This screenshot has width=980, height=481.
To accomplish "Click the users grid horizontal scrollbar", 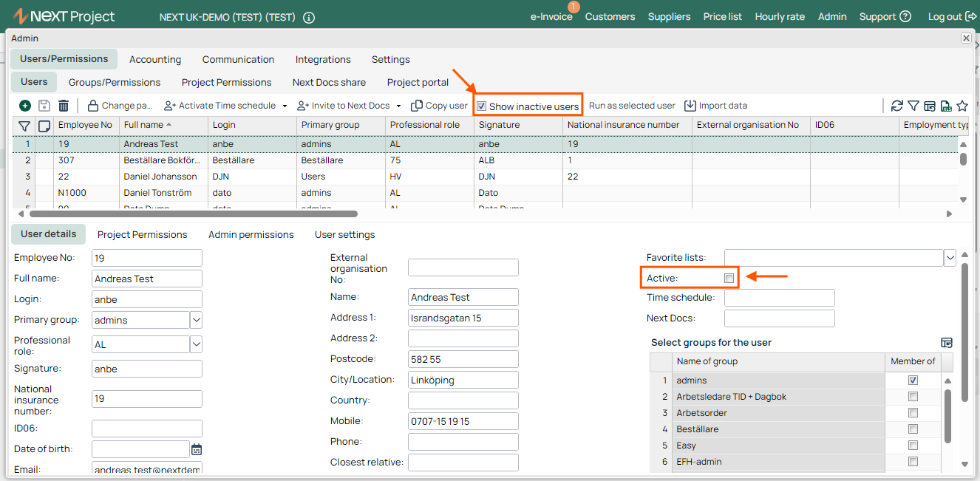I will click(194, 214).
